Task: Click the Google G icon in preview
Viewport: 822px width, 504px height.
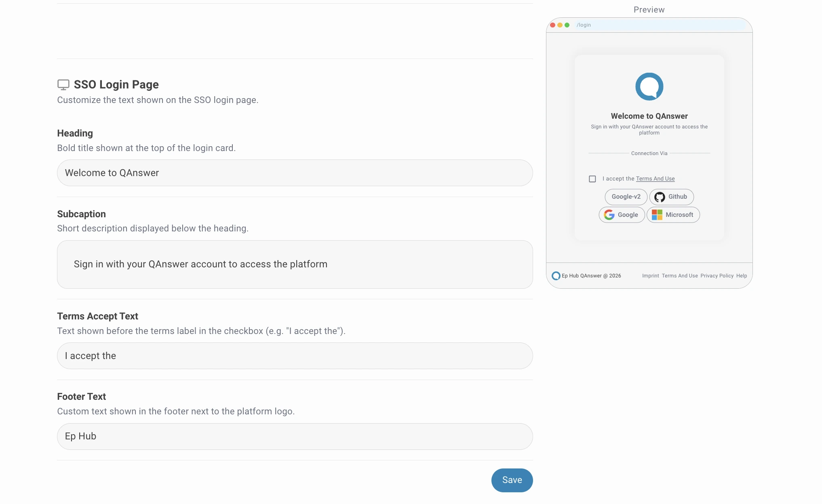Action: coord(609,215)
